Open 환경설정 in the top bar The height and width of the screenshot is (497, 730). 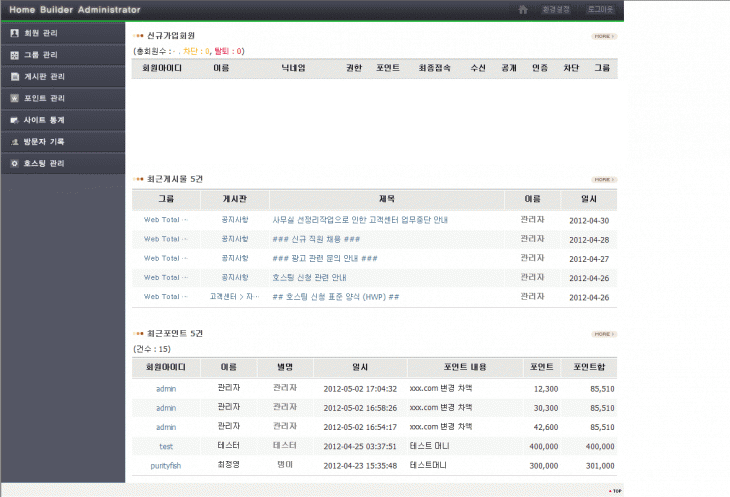coord(556,9)
